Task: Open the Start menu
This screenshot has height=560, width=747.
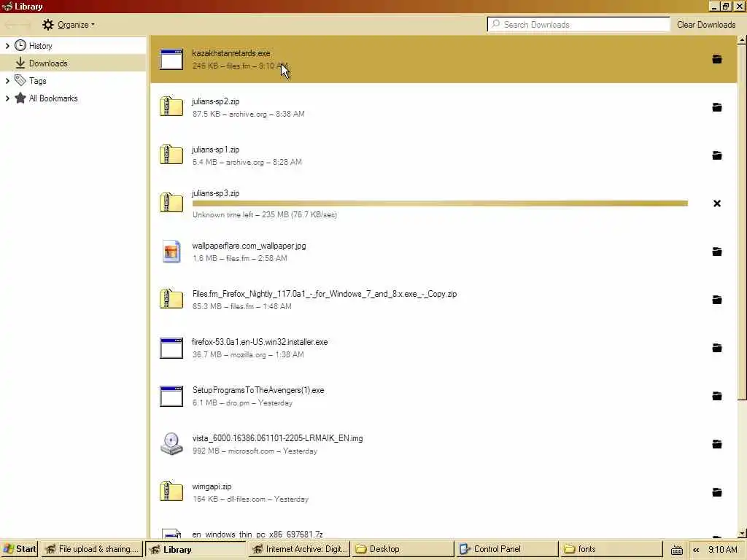Action: [20, 549]
